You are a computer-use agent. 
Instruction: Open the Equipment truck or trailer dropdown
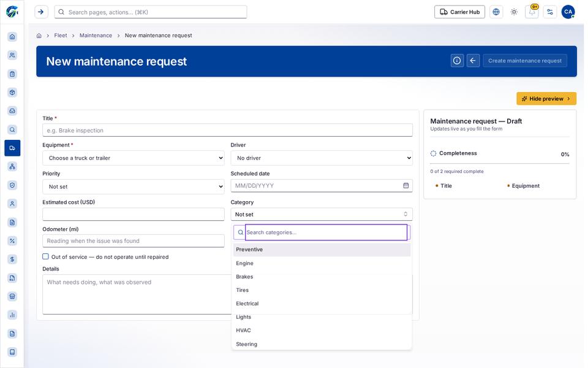click(x=134, y=158)
